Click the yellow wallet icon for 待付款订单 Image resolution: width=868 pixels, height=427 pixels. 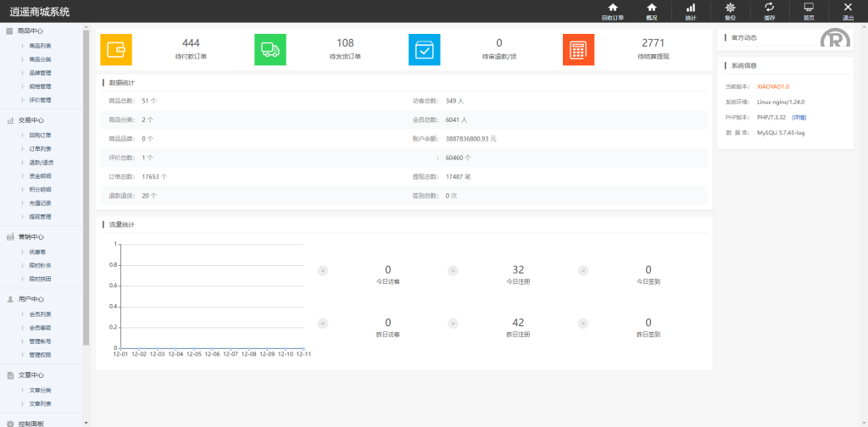point(116,50)
